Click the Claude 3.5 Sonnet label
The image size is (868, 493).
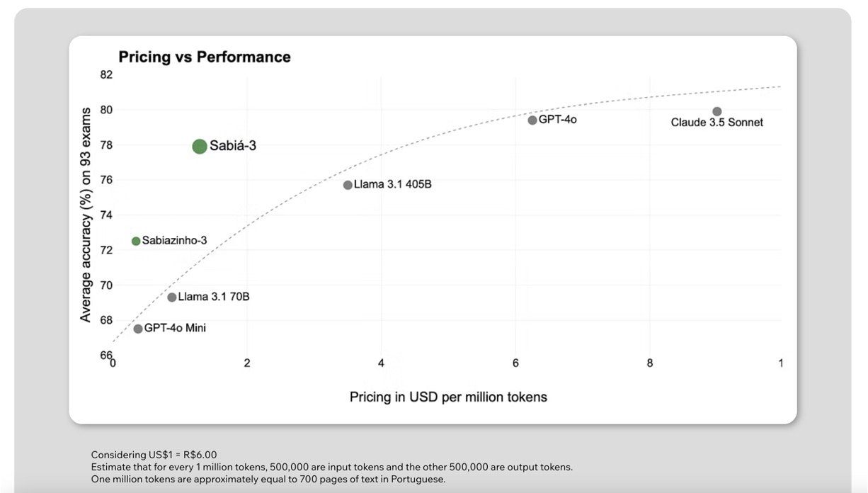pos(717,123)
